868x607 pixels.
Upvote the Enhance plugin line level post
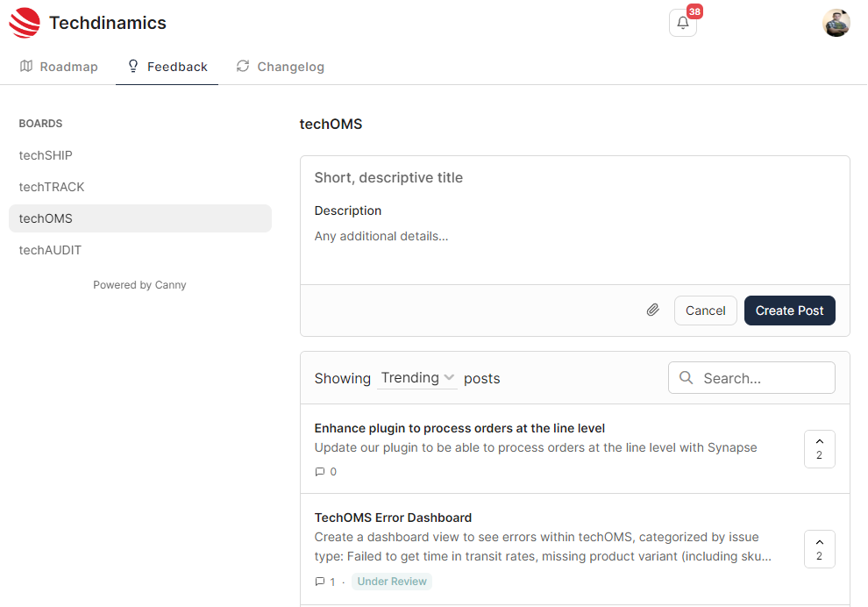(819, 449)
